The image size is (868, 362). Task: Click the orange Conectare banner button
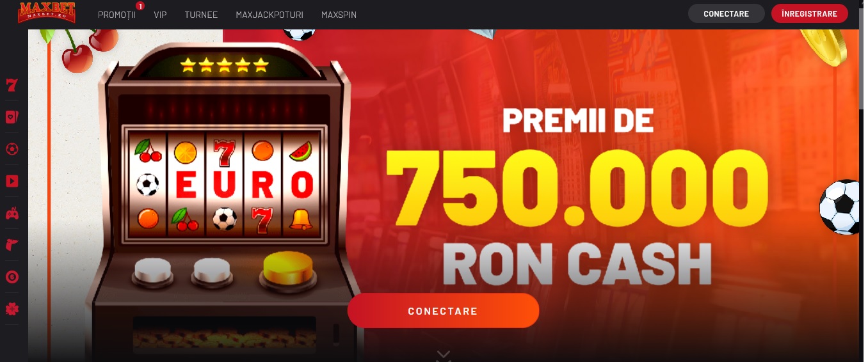tap(443, 311)
